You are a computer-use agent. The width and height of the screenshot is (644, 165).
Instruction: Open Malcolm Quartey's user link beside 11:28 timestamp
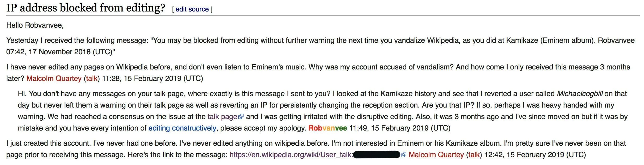[54, 79]
